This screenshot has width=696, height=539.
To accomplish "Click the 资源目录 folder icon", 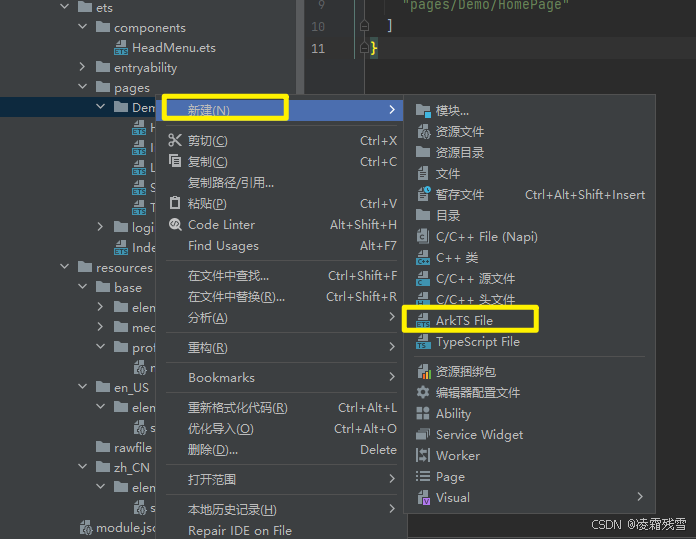I will pos(423,152).
